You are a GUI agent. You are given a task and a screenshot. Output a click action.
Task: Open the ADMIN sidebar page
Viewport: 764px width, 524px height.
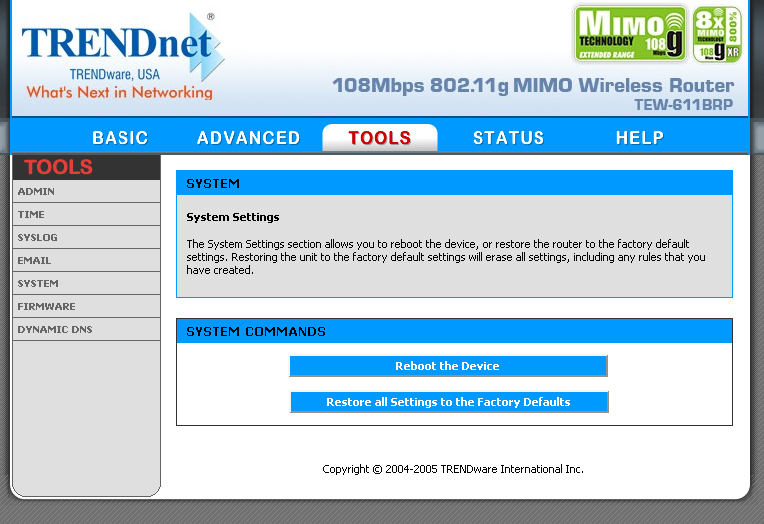(87, 192)
